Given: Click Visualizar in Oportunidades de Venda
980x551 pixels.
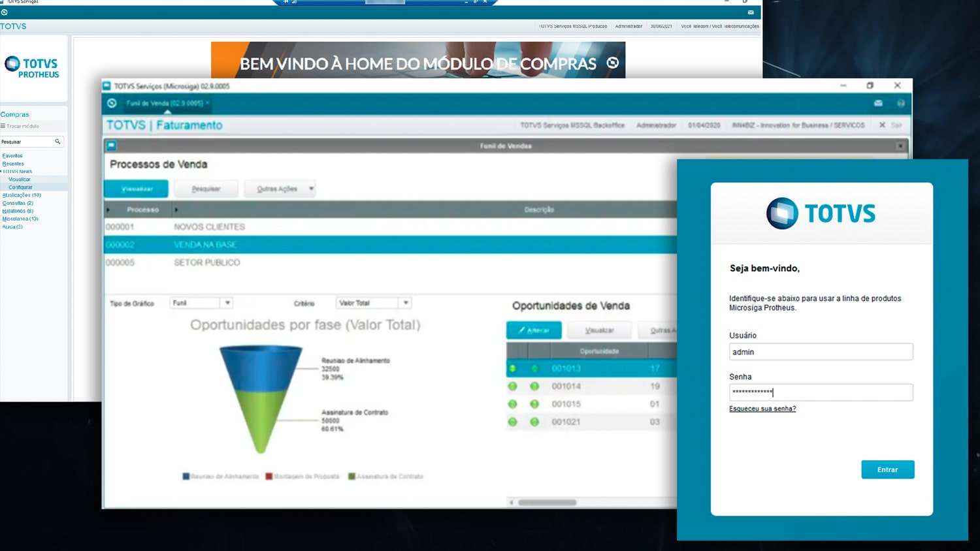Looking at the screenshot, I should [599, 330].
